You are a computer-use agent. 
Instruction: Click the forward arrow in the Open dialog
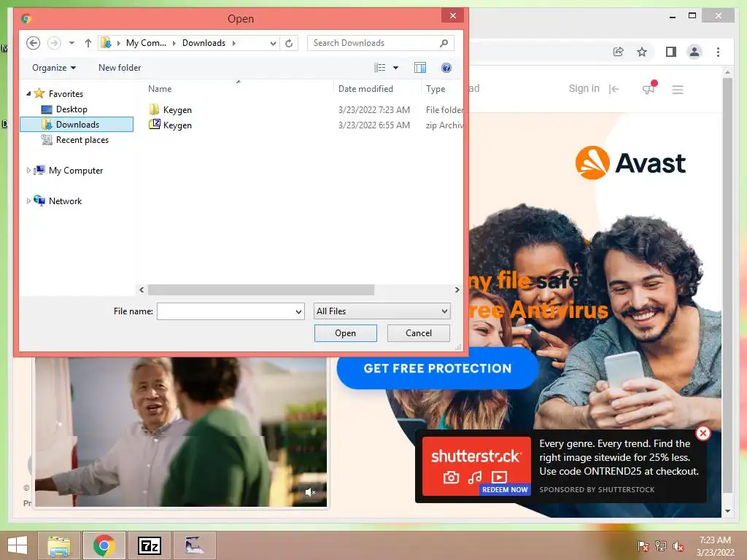click(x=54, y=43)
